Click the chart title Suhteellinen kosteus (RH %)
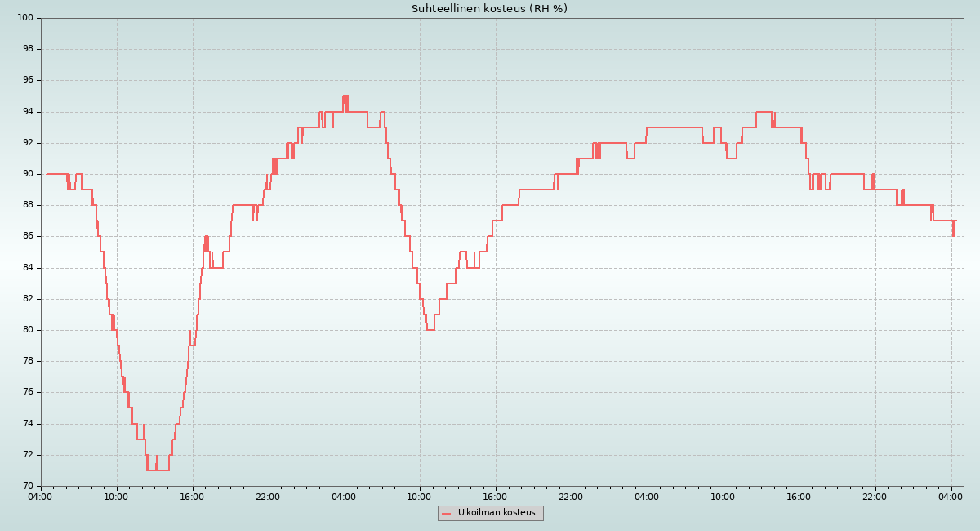 [489, 9]
